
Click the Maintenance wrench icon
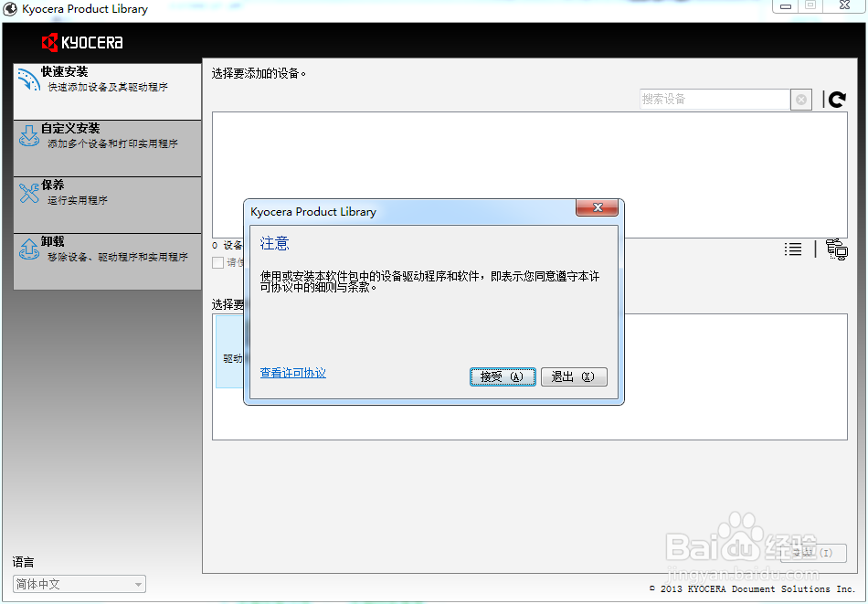point(29,193)
